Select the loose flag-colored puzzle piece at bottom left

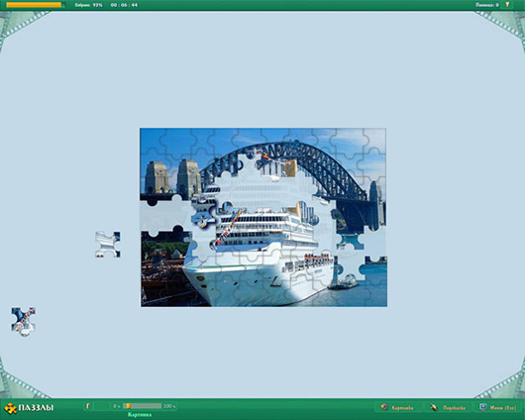coord(23,322)
